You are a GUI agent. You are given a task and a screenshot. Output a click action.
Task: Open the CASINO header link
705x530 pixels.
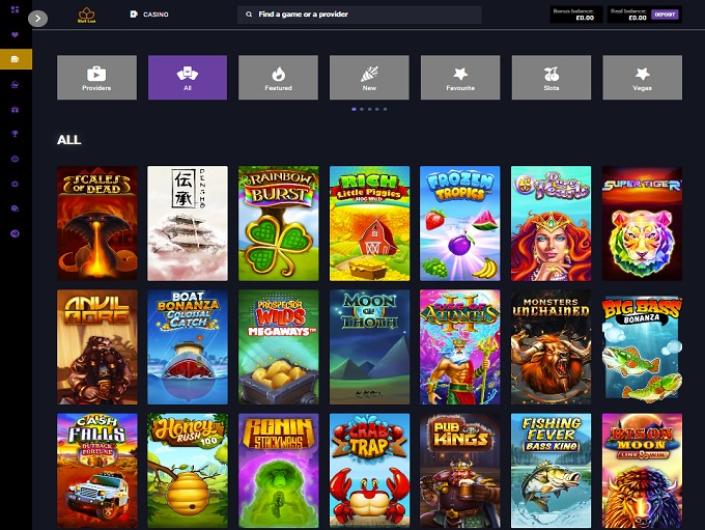[x=156, y=14]
